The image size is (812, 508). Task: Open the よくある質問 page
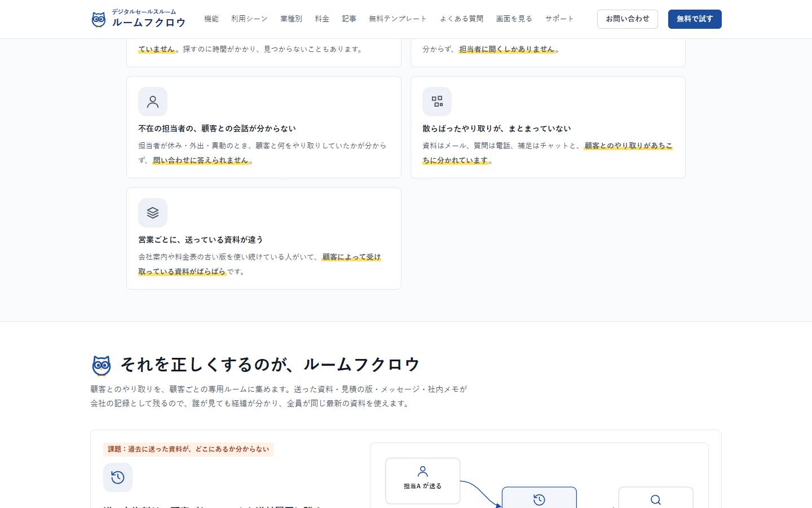(x=462, y=19)
